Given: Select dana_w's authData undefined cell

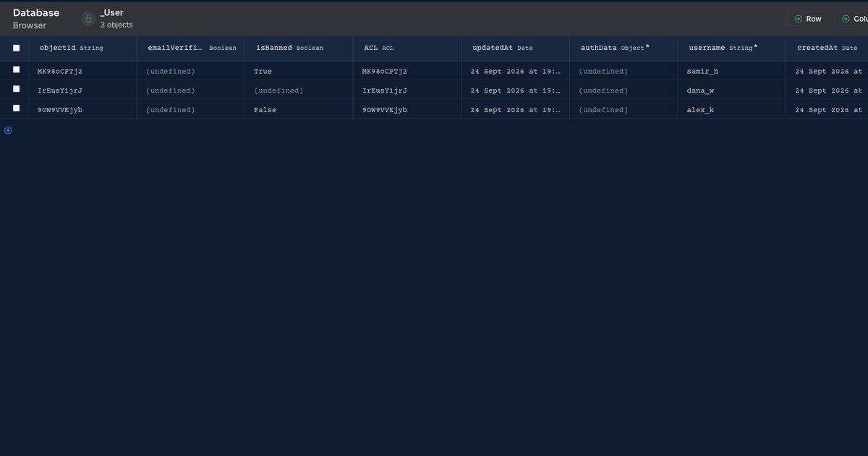Looking at the screenshot, I should (x=624, y=90).
